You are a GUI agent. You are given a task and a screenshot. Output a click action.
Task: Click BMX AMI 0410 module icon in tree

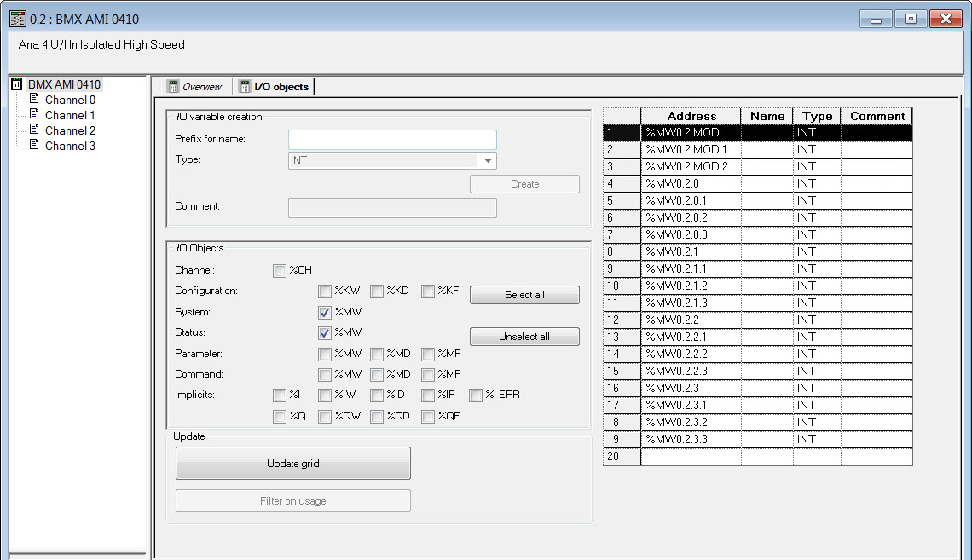(17, 84)
